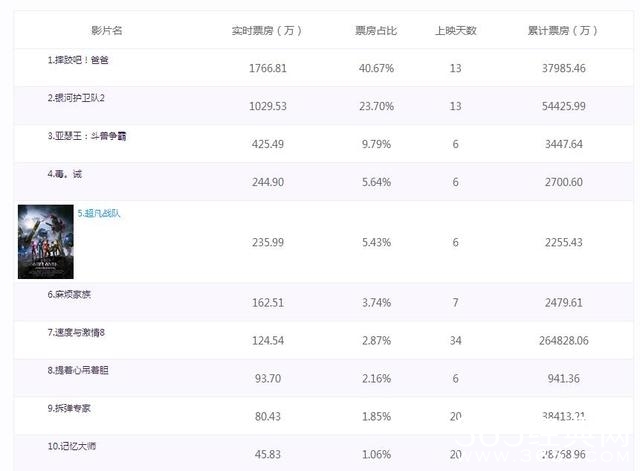Select the 上映天数 column header

456,31
